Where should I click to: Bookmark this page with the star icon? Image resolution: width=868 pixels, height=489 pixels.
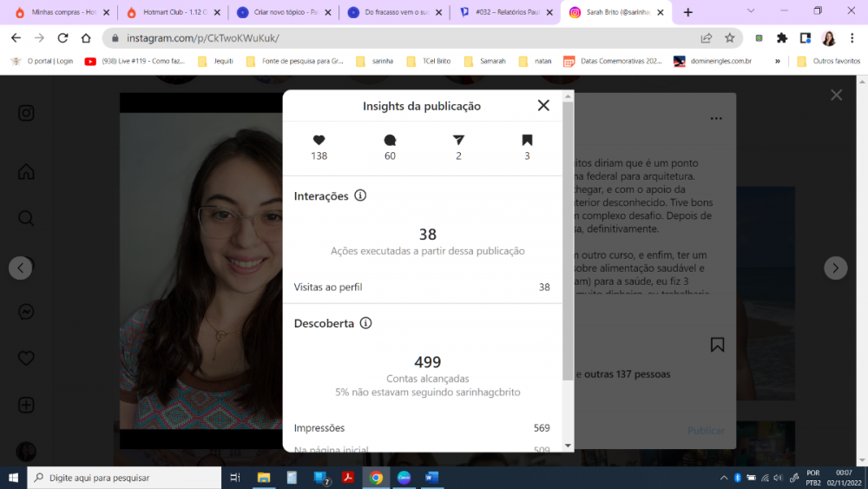730,38
